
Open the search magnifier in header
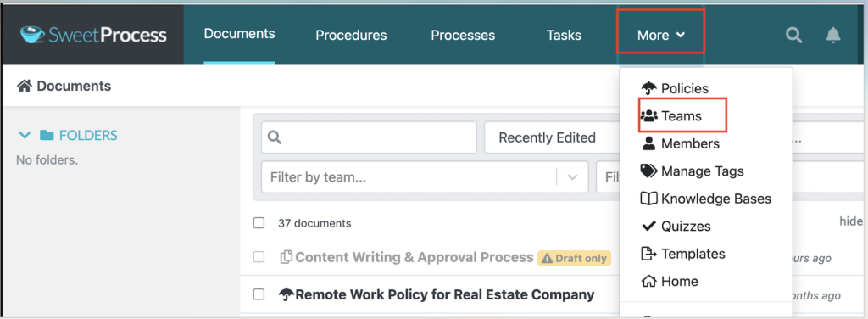794,36
